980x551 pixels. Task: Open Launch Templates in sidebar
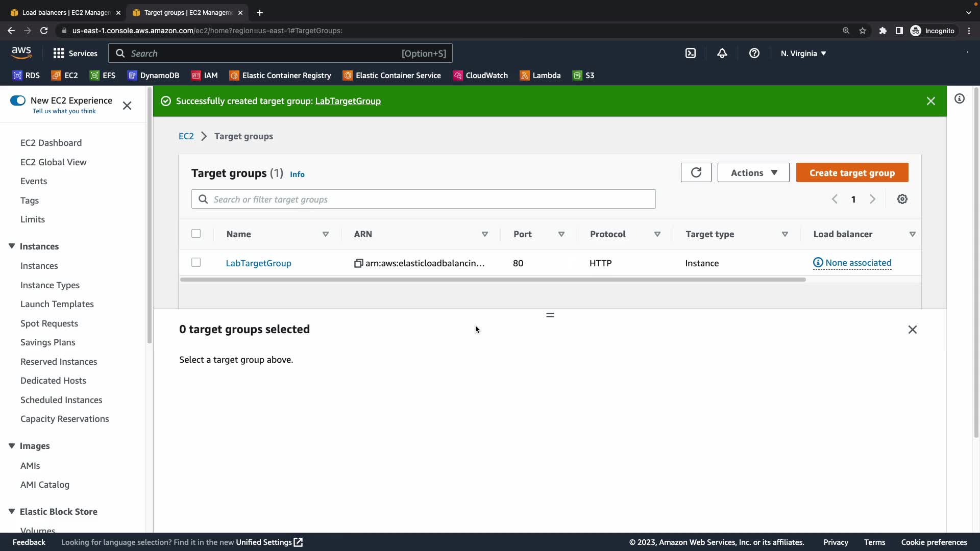[57, 304]
